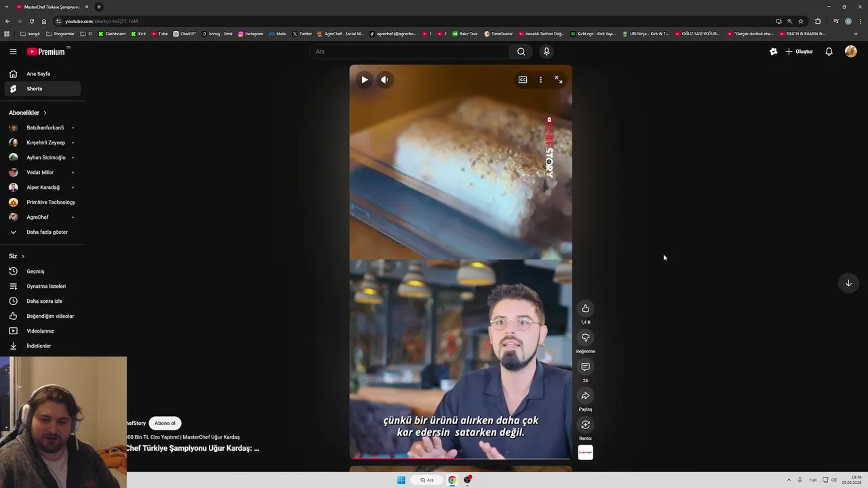Mute the Shorts video volume
Viewport: 868px width, 488px height.
point(384,80)
